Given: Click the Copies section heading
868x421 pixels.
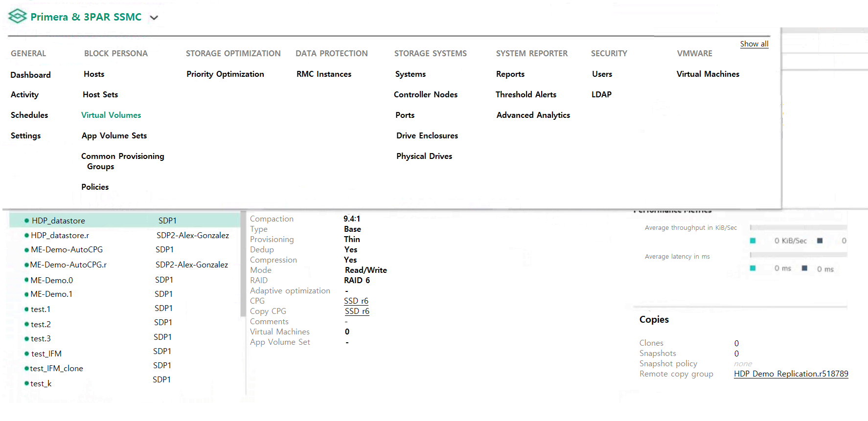Looking at the screenshot, I should point(654,320).
